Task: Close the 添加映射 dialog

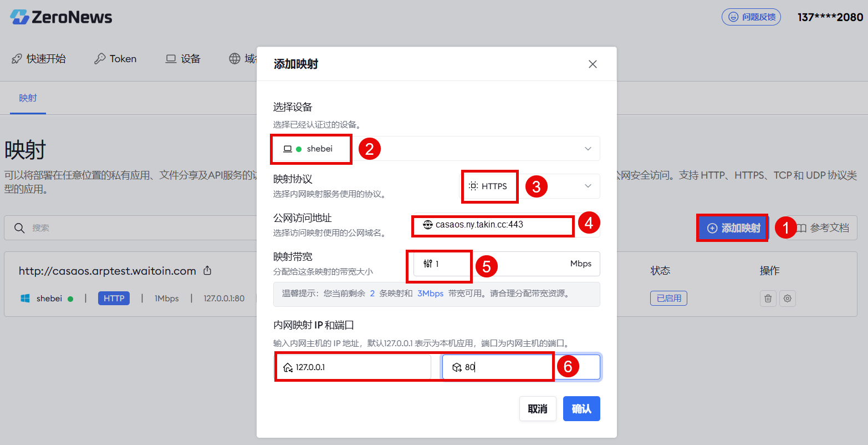Action: tap(593, 64)
